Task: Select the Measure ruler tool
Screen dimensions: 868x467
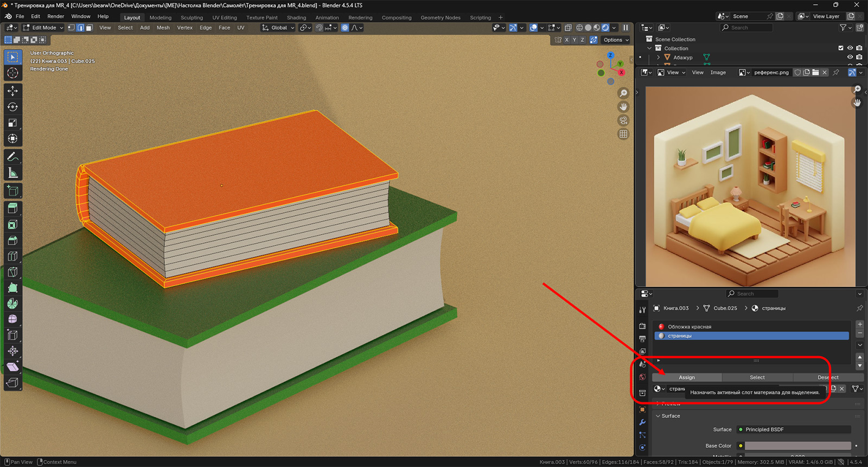Action: pos(12,173)
